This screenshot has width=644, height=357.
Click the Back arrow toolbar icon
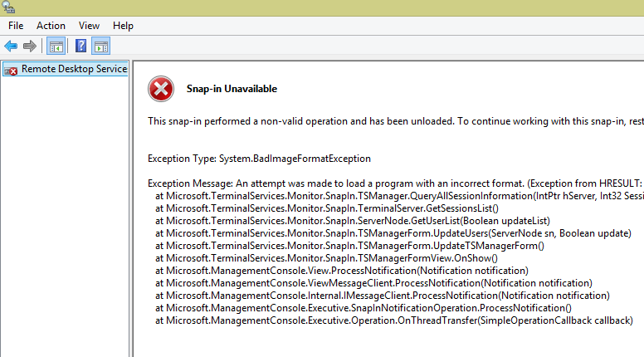[11, 46]
